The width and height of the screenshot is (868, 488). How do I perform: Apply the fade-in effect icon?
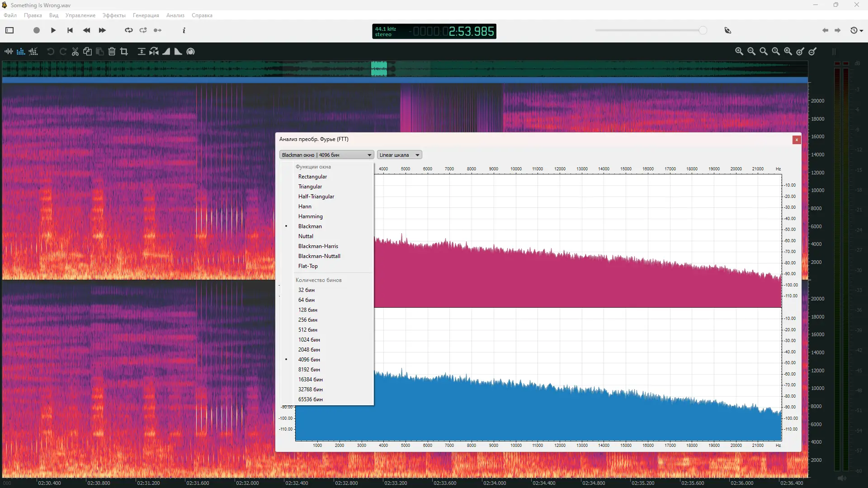(x=166, y=52)
